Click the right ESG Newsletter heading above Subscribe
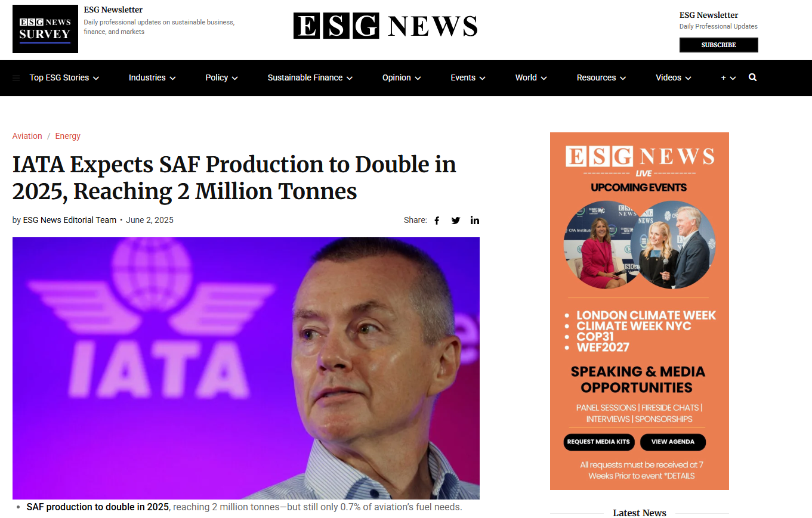 click(x=709, y=15)
